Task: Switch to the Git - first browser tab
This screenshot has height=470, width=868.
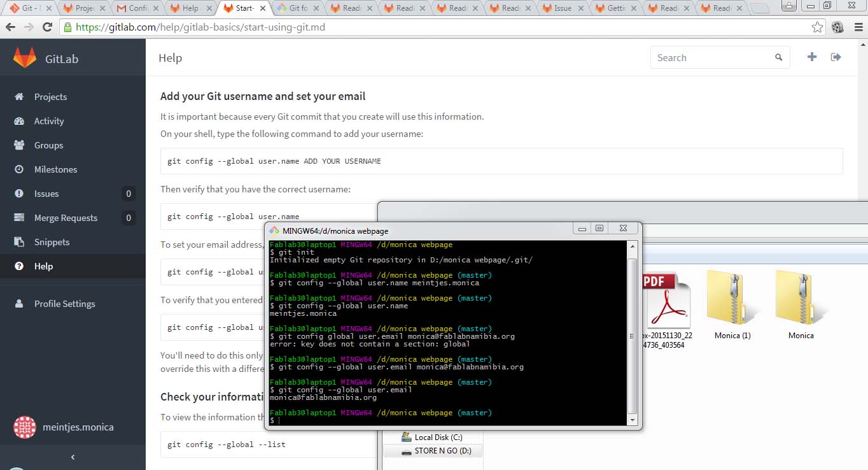Action: pyautogui.click(x=29, y=8)
